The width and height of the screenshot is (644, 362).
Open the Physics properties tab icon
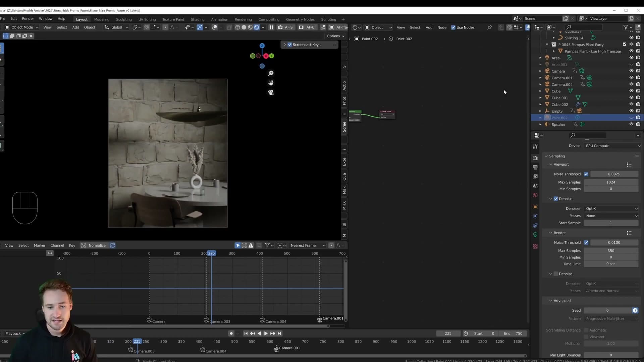(535, 216)
